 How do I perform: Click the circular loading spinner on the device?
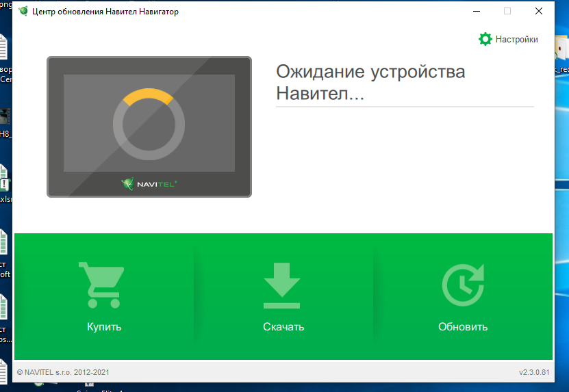click(149, 124)
